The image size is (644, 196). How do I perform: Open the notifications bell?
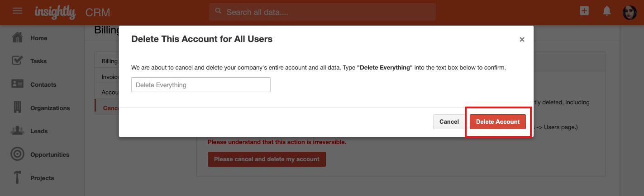pyautogui.click(x=607, y=11)
